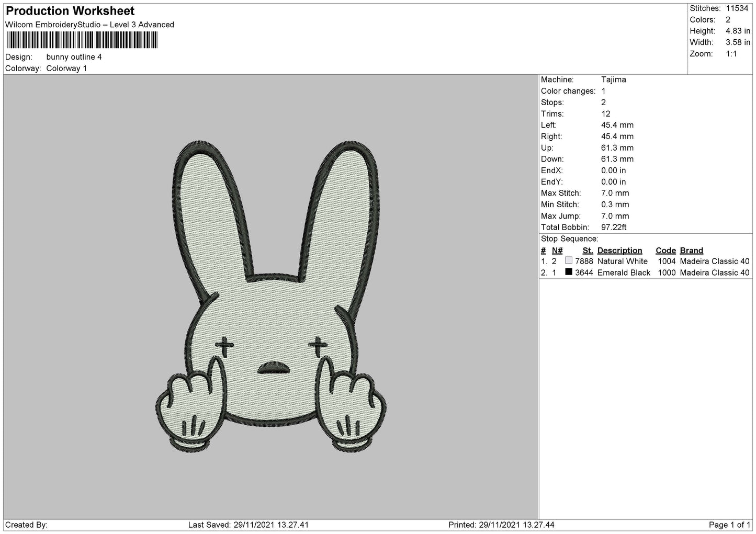The image size is (756, 534).
Task: Select the Emerald Black thread row
Action: pyautogui.click(x=624, y=272)
